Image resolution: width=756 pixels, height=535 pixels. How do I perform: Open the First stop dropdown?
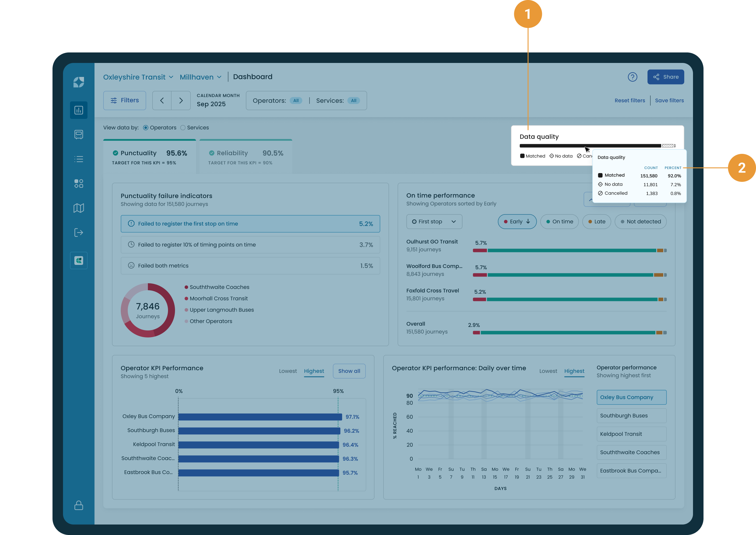pyautogui.click(x=434, y=222)
